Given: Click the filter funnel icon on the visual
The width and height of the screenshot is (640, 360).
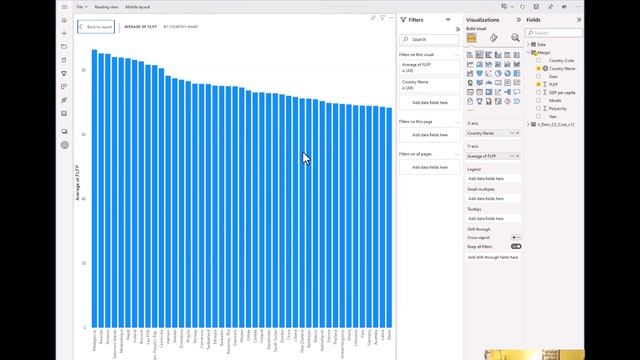Looking at the screenshot, I should click(x=382, y=18).
